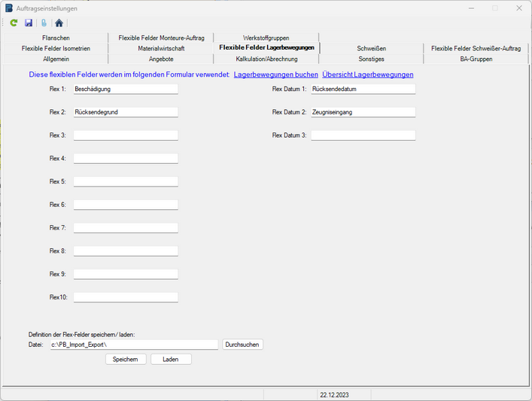Viewport: 532px width, 401px height.
Task: Open the Lagerbewegungen buchen link
Action: (275, 74)
